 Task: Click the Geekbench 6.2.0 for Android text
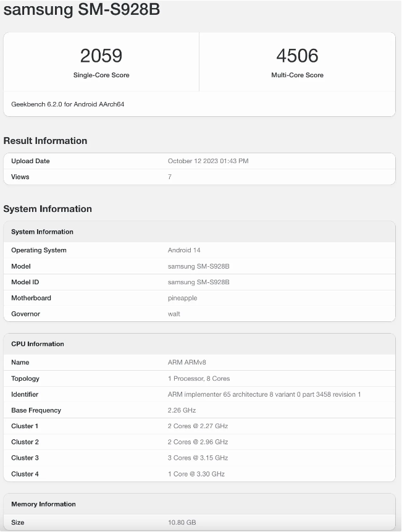coord(68,104)
